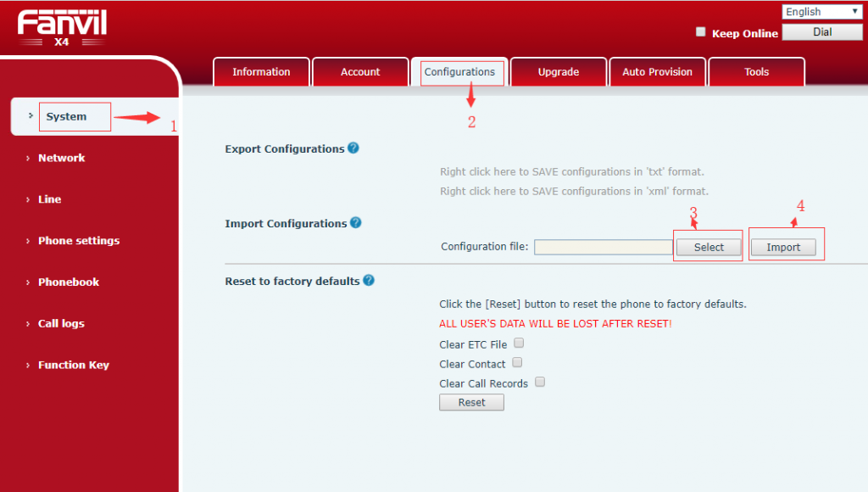The width and height of the screenshot is (868, 492).
Task: Click help icon beside Import Configurations
Action: [356, 223]
